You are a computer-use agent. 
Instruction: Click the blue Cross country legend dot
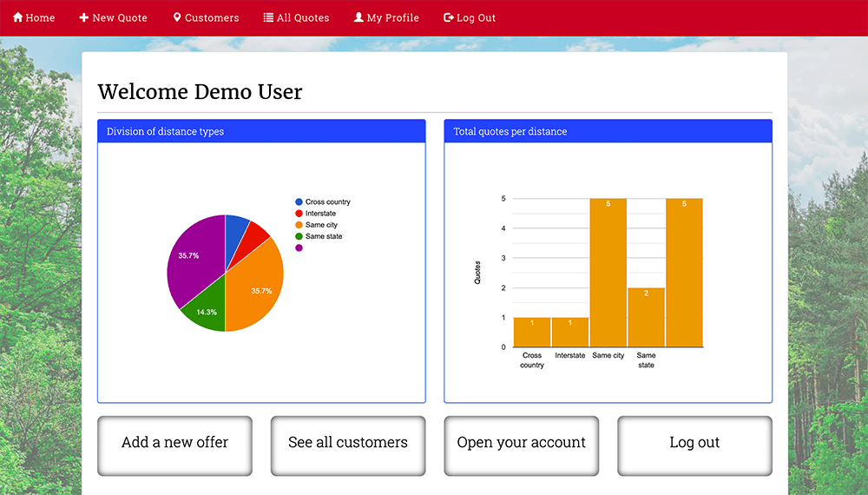(x=299, y=201)
